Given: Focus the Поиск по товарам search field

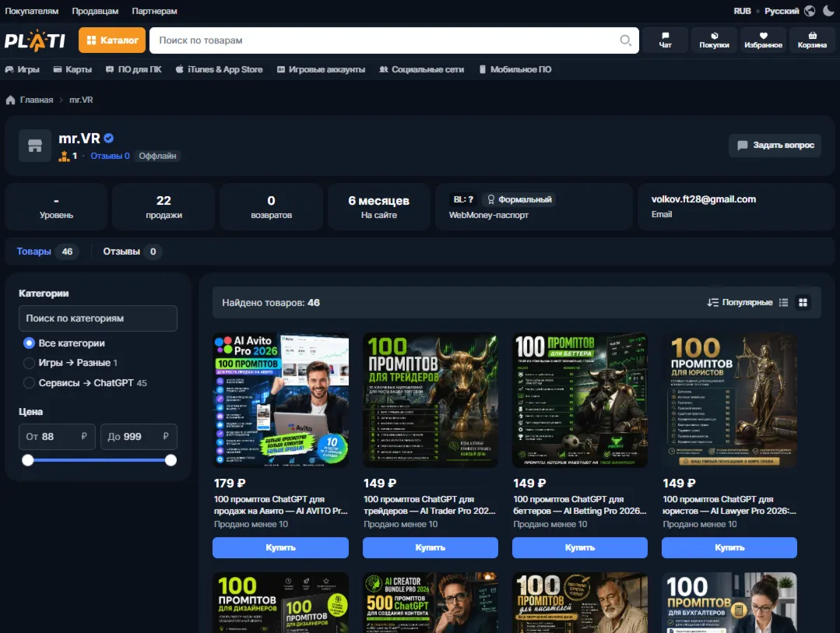Looking at the screenshot, I should click(394, 40).
